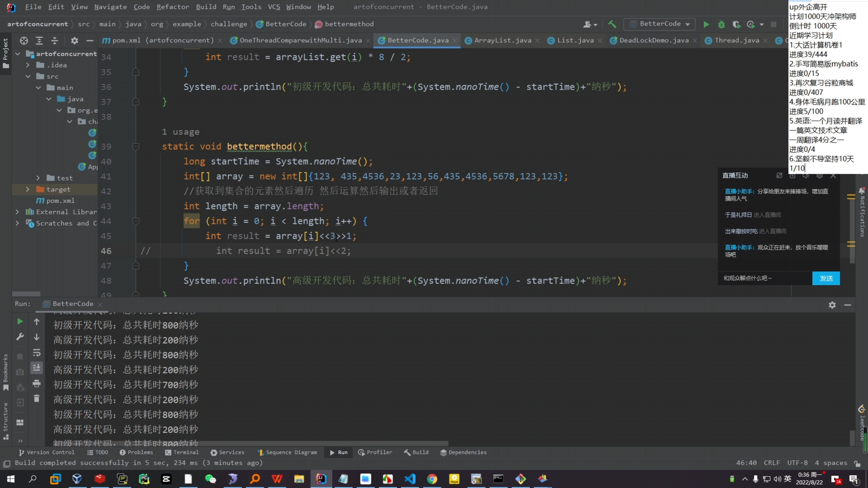The height and width of the screenshot is (488, 868).
Task: Collapse the src folder
Action: coord(28,76)
